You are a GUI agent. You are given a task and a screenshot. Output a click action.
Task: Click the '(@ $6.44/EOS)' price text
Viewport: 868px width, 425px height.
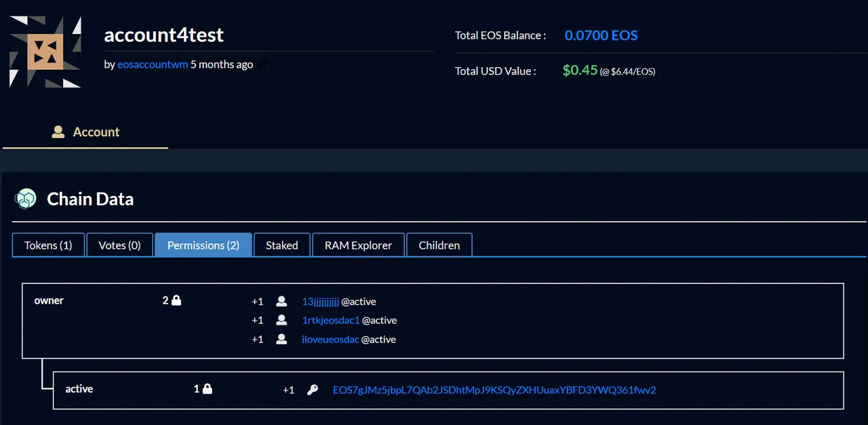click(x=627, y=71)
